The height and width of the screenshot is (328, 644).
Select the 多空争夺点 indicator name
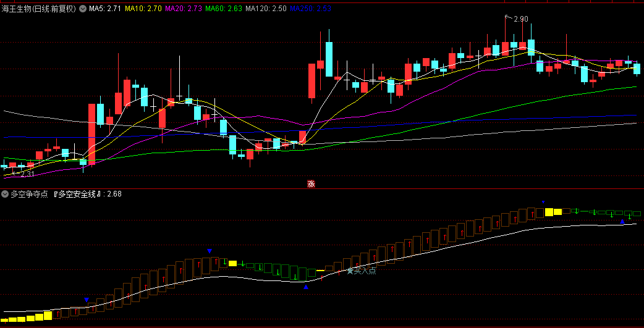click(x=28, y=194)
